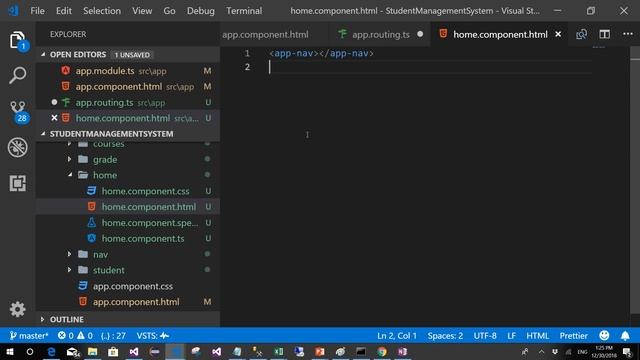The width and height of the screenshot is (640, 360).
Task: Open the More Actions ellipsis menu
Action: (x=628, y=34)
